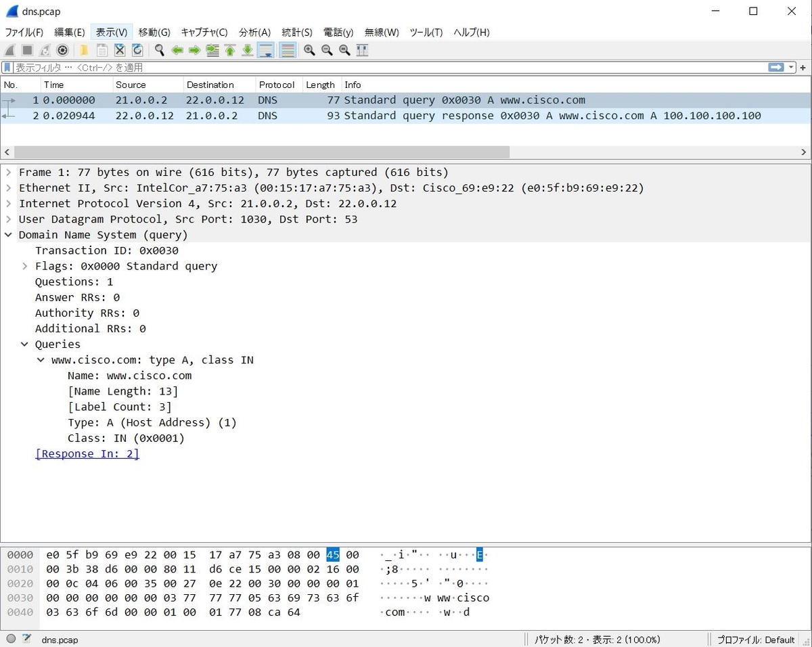Click the find packet magnifier icon
The width and height of the screenshot is (812, 647).
(160, 50)
